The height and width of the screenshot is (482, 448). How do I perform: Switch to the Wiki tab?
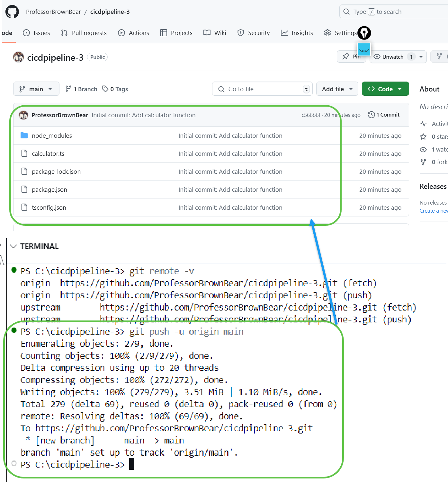pos(215,33)
